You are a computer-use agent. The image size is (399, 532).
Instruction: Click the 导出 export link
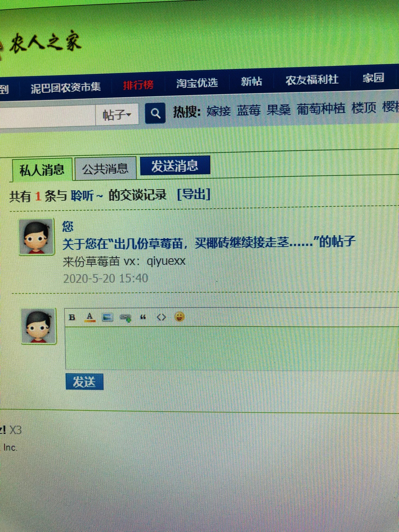(x=194, y=194)
